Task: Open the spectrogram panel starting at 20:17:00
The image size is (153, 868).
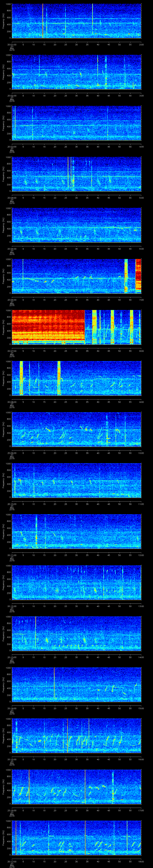Action: tap(77, 838)
